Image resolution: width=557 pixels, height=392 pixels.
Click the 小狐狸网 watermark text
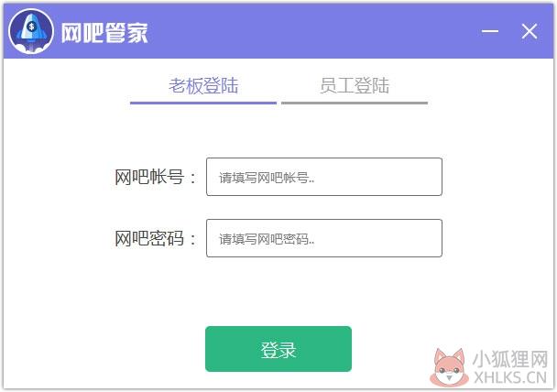[510, 359]
